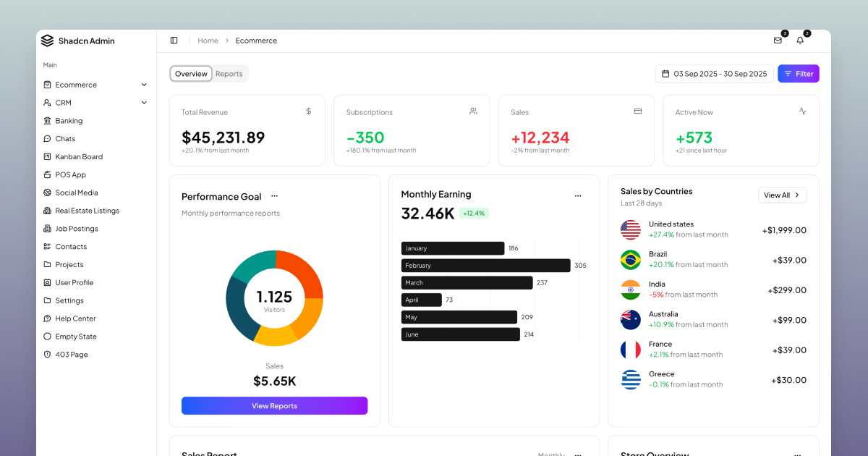Select the Overview tab
The height and width of the screenshot is (456, 868).
pyautogui.click(x=191, y=74)
